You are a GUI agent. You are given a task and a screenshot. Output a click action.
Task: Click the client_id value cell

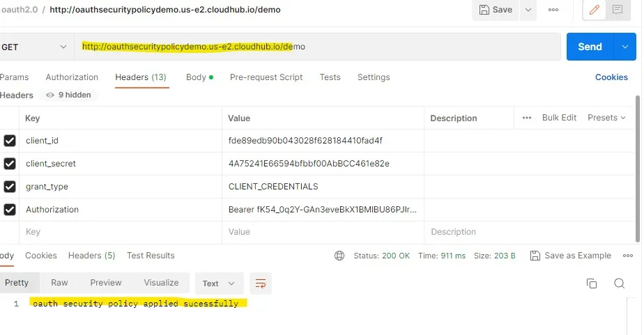point(323,141)
